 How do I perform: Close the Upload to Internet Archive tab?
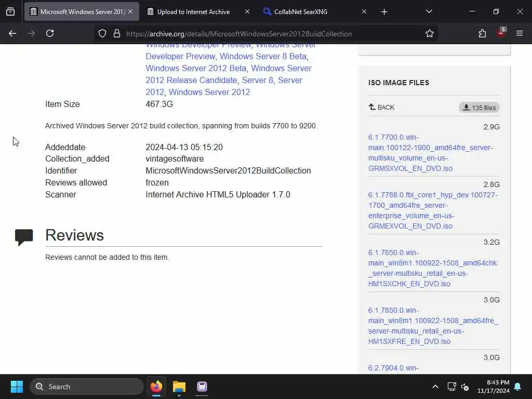247,11
